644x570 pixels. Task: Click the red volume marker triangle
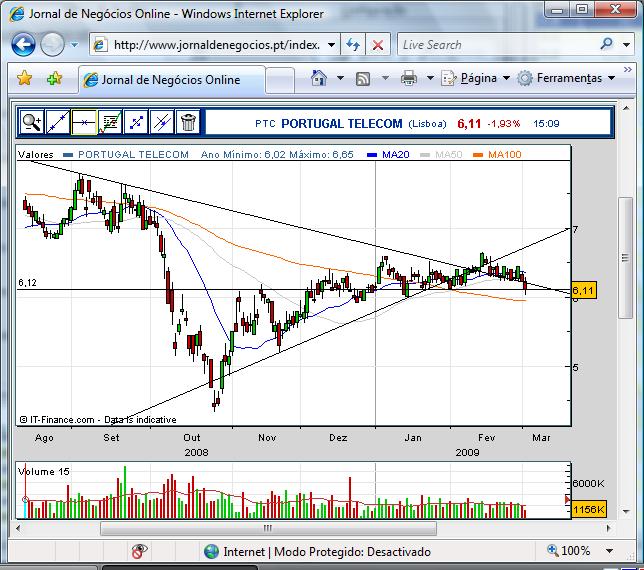(x=568, y=499)
